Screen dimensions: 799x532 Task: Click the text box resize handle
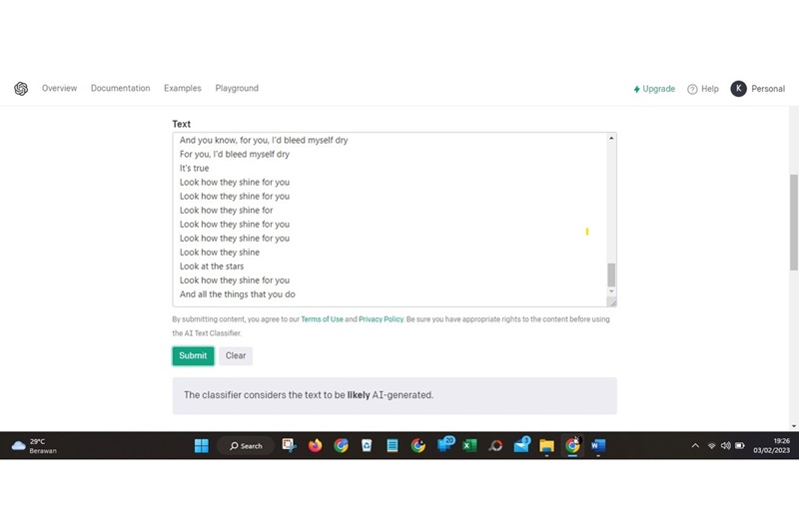click(612, 302)
